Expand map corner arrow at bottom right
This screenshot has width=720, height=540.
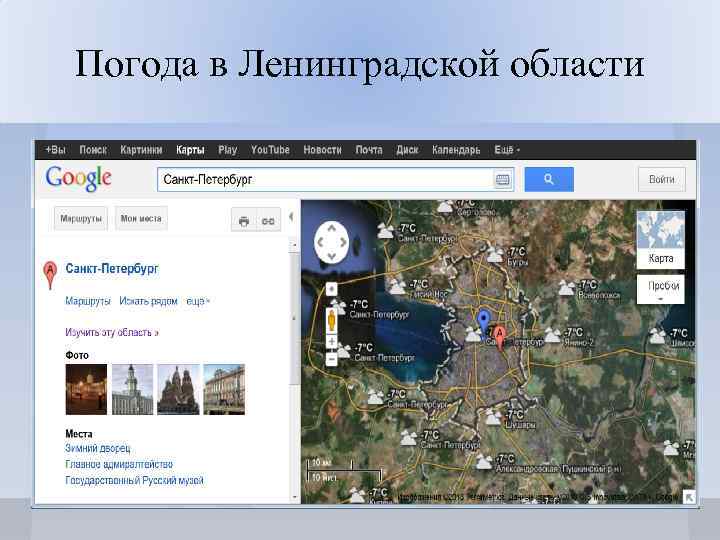689,496
